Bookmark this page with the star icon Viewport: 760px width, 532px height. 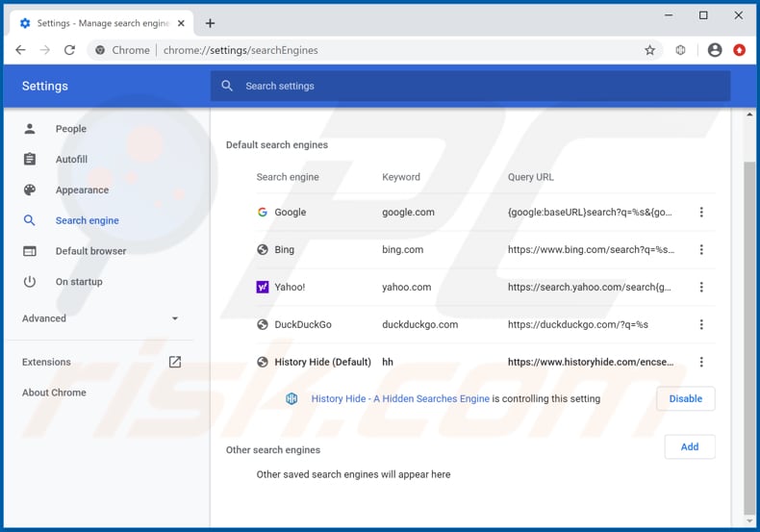tap(649, 50)
